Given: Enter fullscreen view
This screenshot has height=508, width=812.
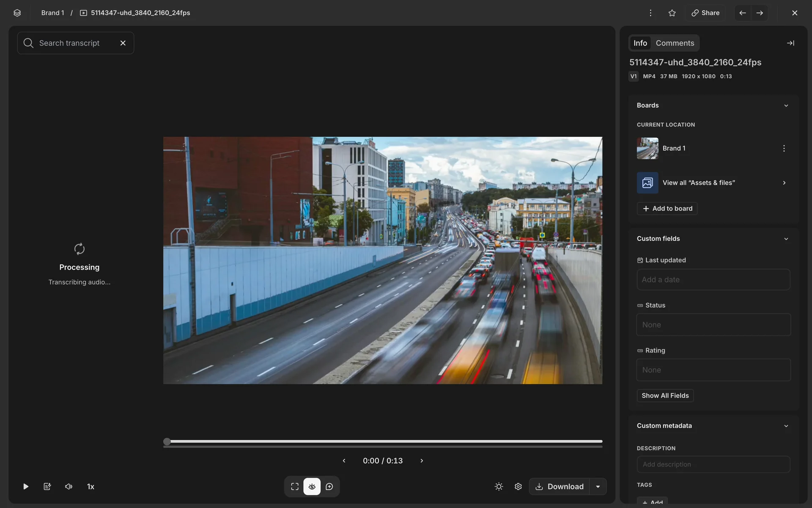Looking at the screenshot, I should point(295,486).
